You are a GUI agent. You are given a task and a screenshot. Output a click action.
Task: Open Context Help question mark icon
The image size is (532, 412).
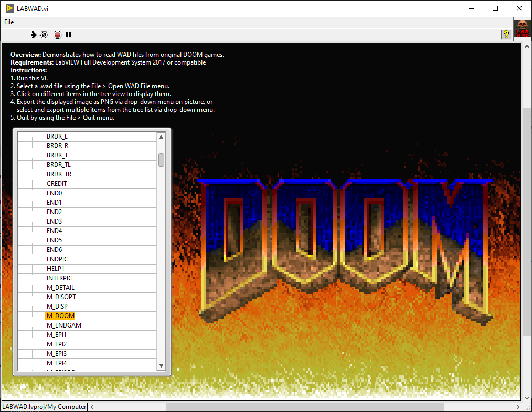[506, 35]
